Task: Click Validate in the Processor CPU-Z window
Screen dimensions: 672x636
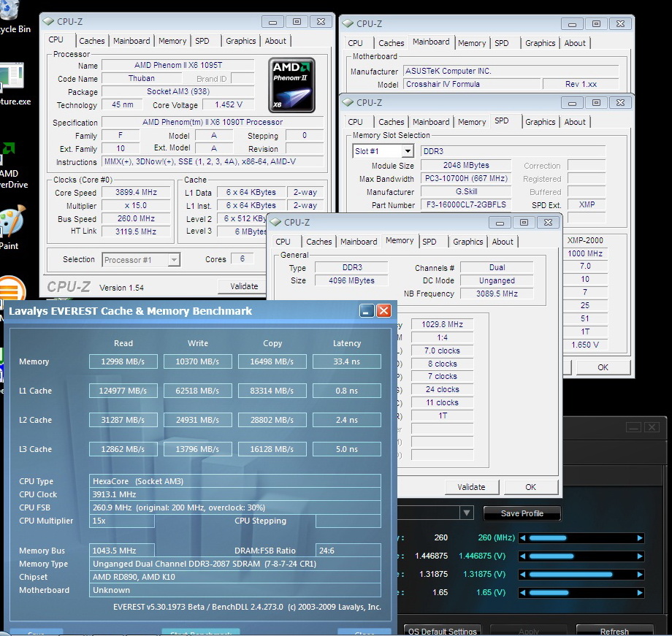Action: point(243,286)
